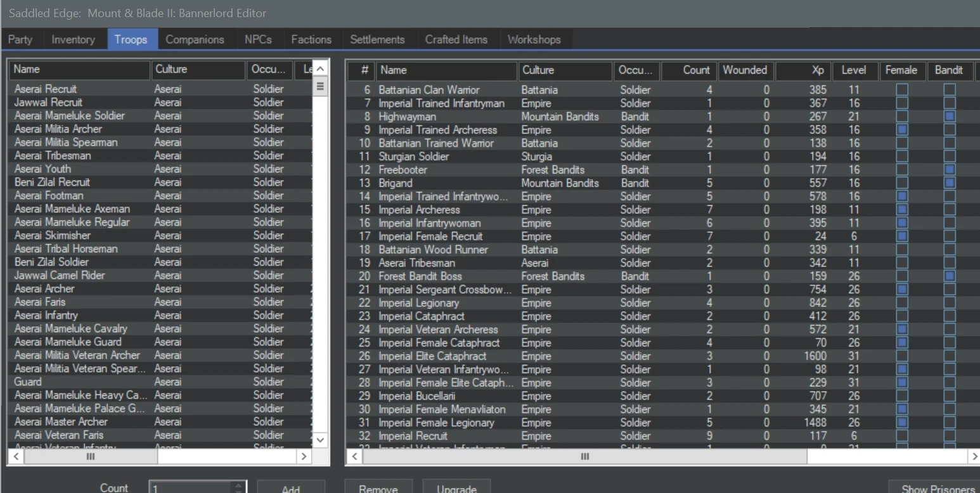The image size is (980, 493).
Task: Click the up arrow of the troop list scrollbar
Action: pyautogui.click(x=321, y=69)
